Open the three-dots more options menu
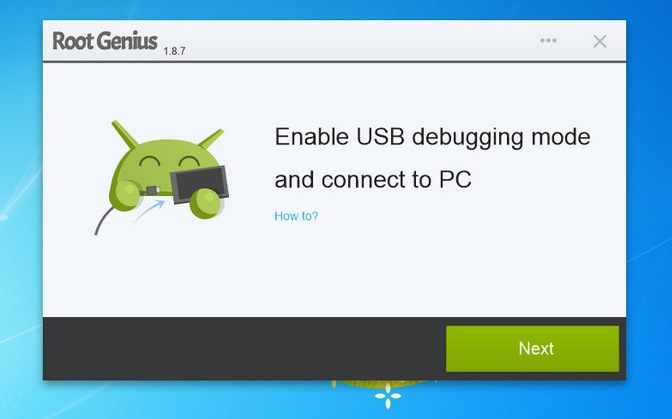 tap(548, 40)
